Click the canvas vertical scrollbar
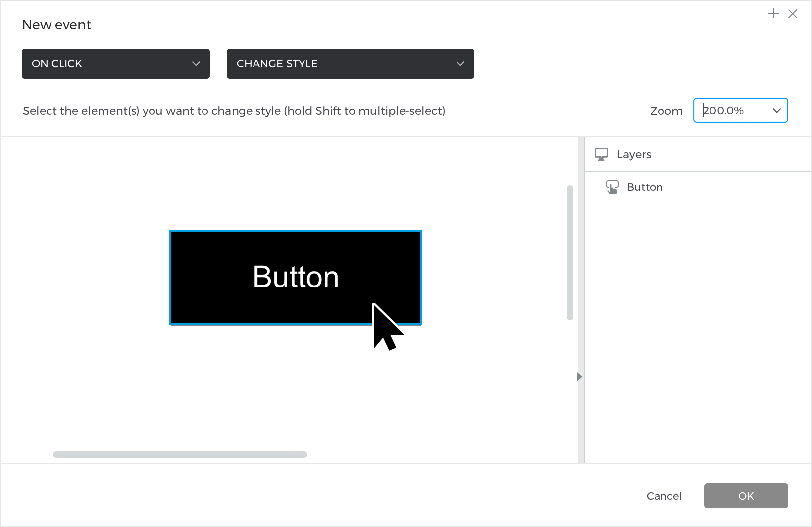Viewport: 812px width, 527px height. pyautogui.click(x=570, y=252)
